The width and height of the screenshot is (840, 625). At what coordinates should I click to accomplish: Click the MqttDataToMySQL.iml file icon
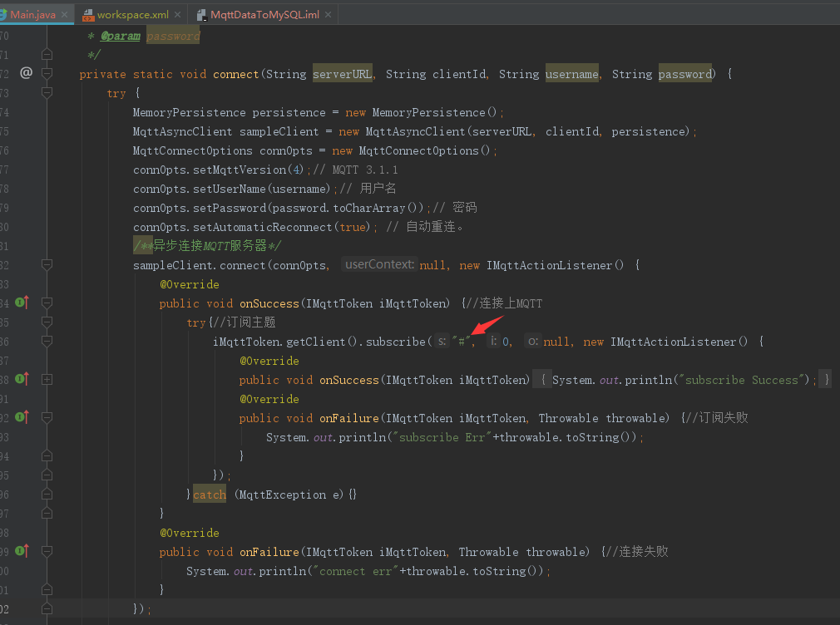[x=201, y=15]
